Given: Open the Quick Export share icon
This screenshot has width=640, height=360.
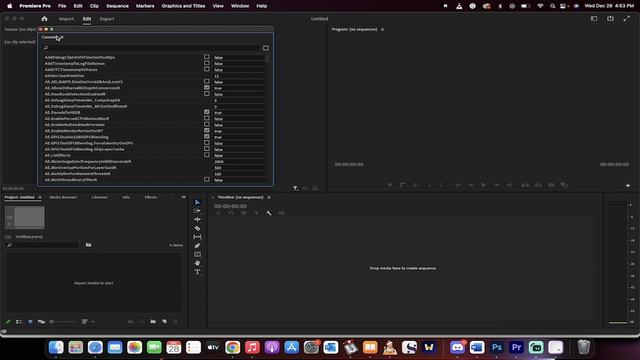Looking at the screenshot, I should 610,19.
